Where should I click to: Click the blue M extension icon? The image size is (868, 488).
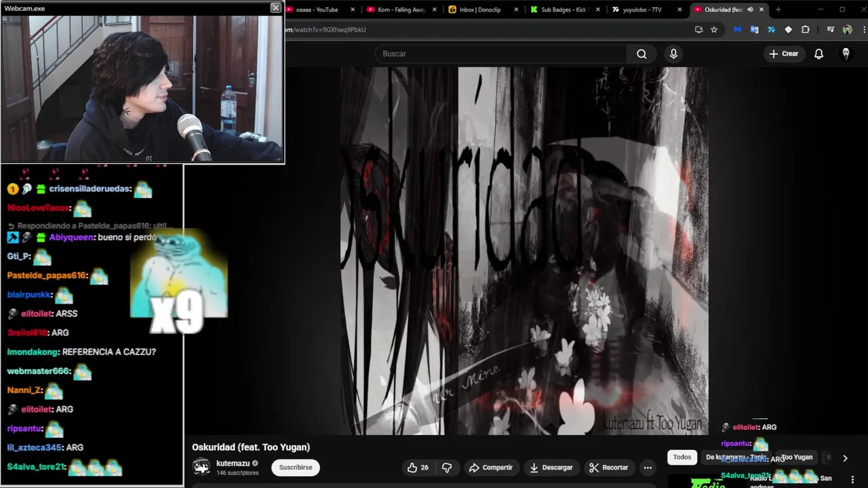(737, 30)
